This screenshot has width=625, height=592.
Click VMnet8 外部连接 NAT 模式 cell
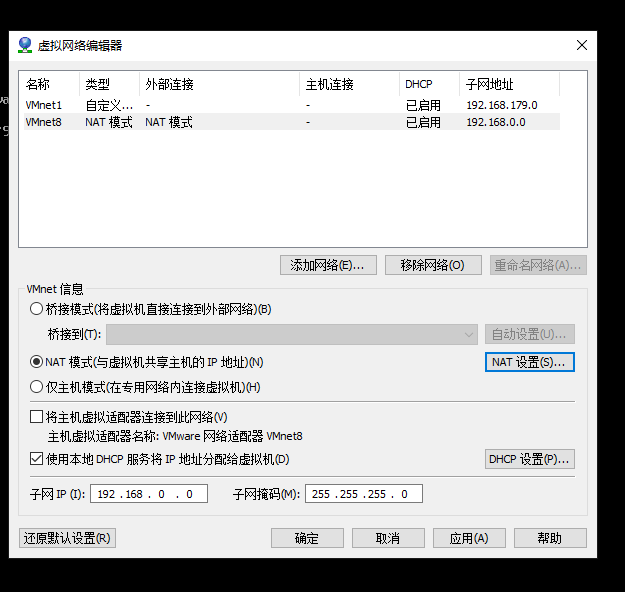[x=169, y=122]
